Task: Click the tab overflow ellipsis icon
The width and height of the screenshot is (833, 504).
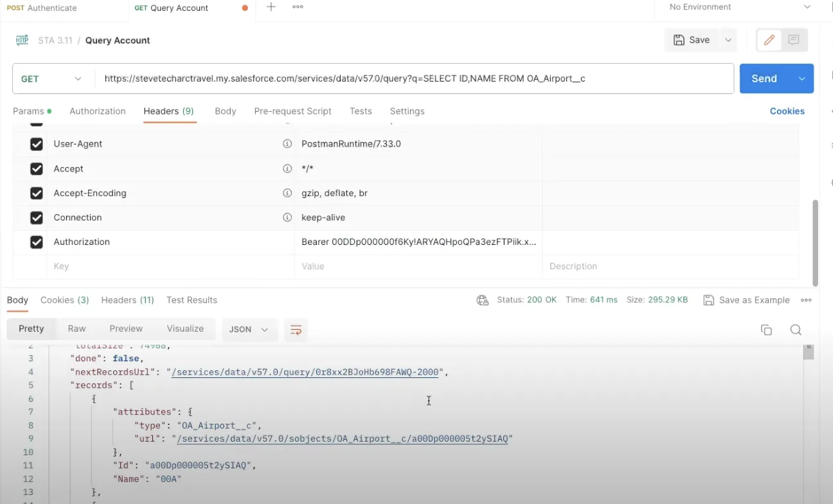Action: [x=298, y=7]
